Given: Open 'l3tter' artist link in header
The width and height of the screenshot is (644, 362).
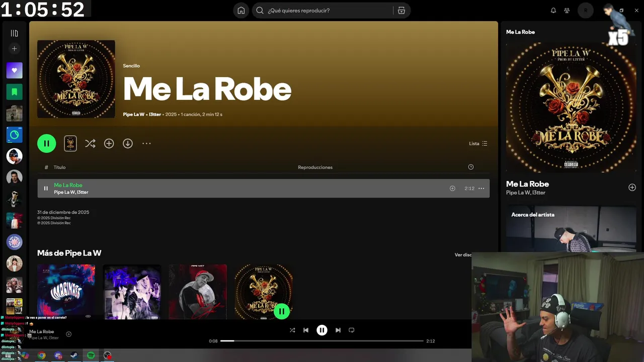Looking at the screenshot, I should pyautogui.click(x=155, y=115).
